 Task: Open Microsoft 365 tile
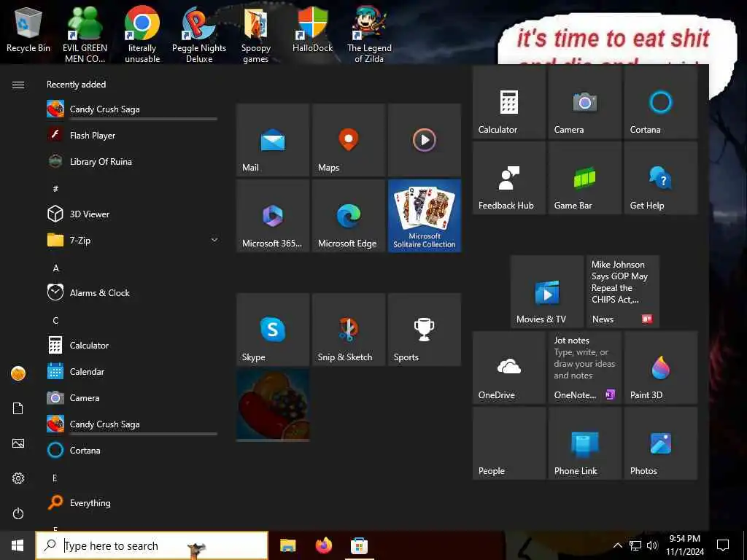tap(273, 216)
